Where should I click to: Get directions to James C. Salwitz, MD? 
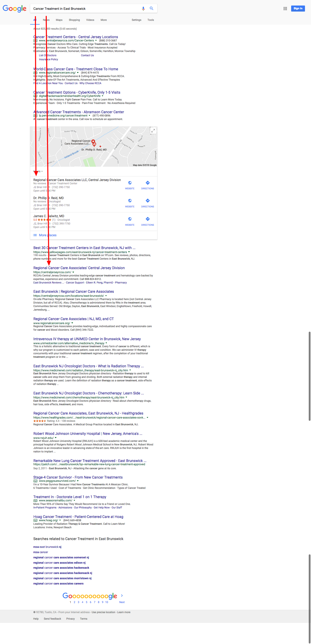(x=147, y=221)
